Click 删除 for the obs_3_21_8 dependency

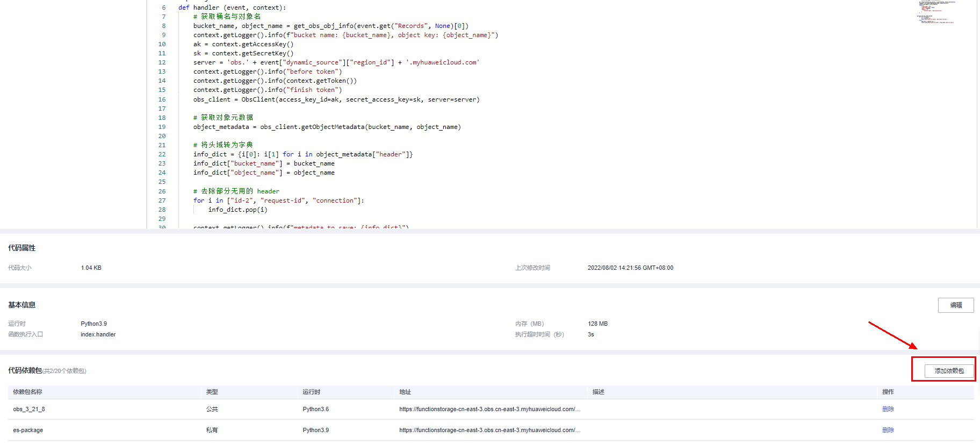tap(888, 410)
